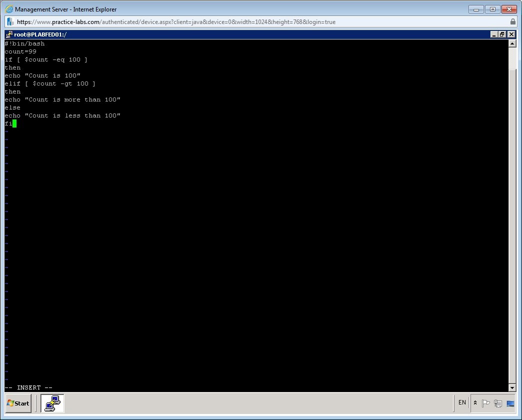The height and width of the screenshot is (420, 522).
Task: Restore the root@PLABFED01 terminal window
Action: click(501, 34)
